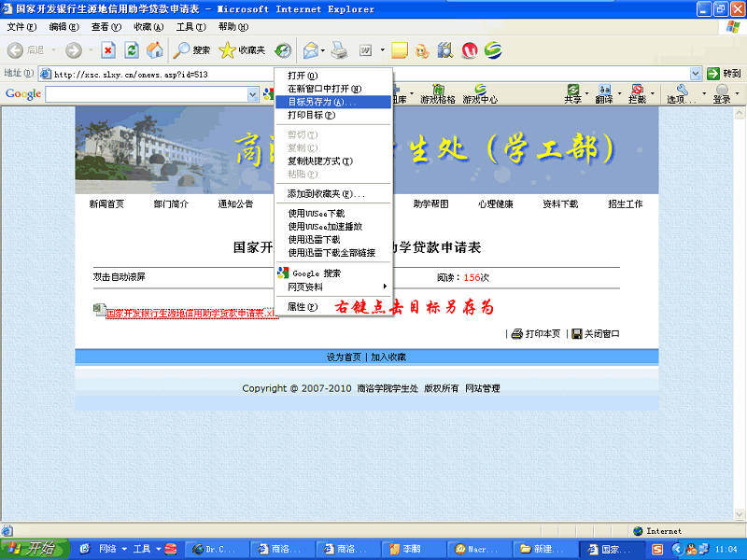This screenshot has width=747, height=560.
Task: Click the Print toolbar icon
Action: (339, 50)
